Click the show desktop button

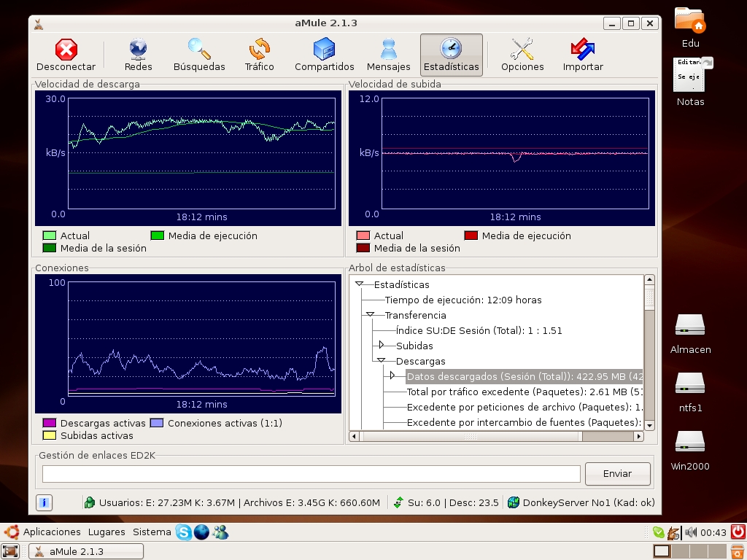9,551
